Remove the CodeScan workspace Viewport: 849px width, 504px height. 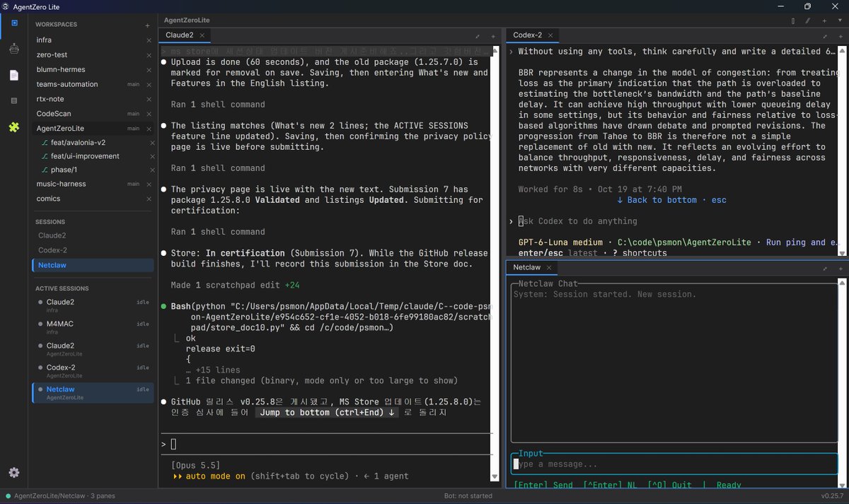(149, 114)
